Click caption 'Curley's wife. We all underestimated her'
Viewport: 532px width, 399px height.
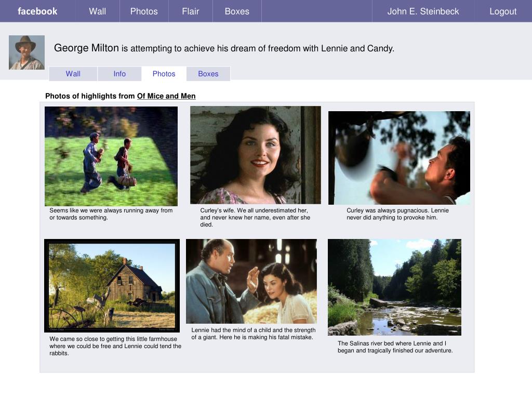pyautogui.click(x=255, y=218)
